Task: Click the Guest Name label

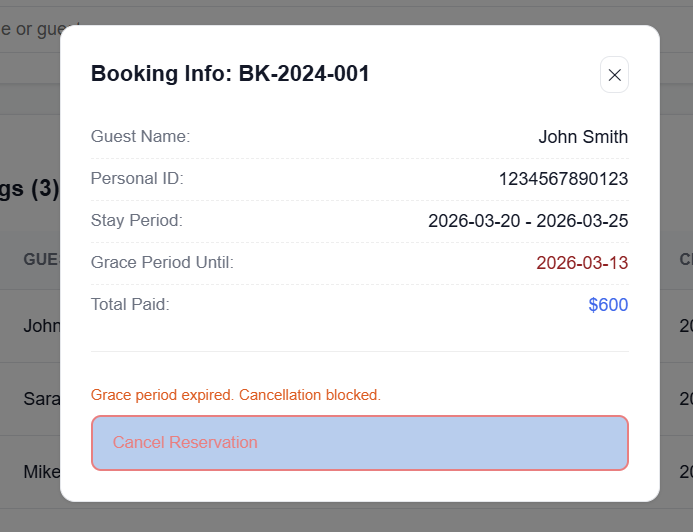Action: click(140, 136)
